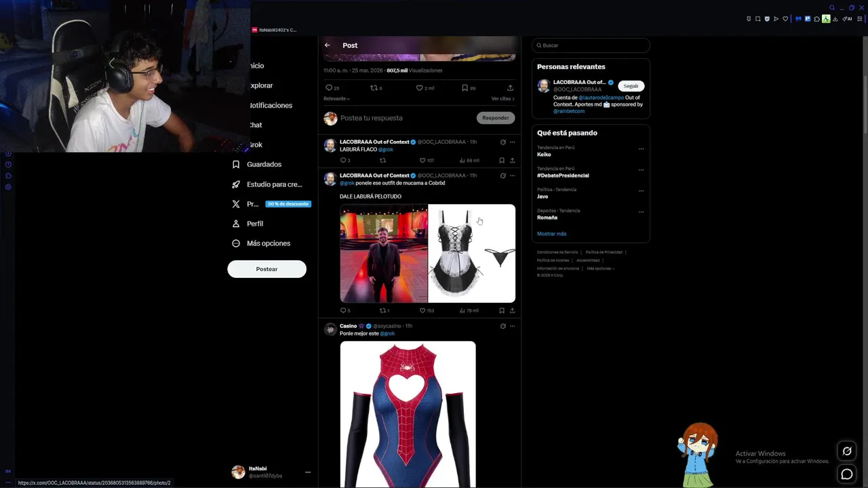Open Más opciones in sidebar
The width and height of the screenshot is (868, 488).
(x=261, y=243)
